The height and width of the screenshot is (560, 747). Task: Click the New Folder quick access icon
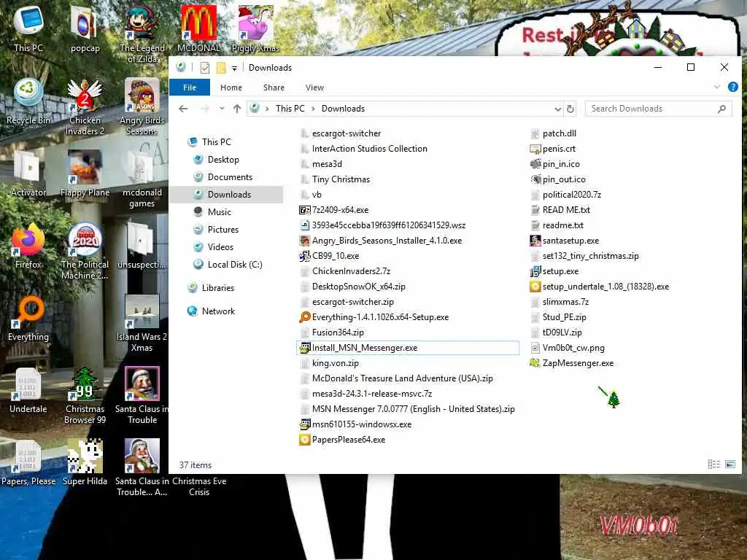(221, 68)
